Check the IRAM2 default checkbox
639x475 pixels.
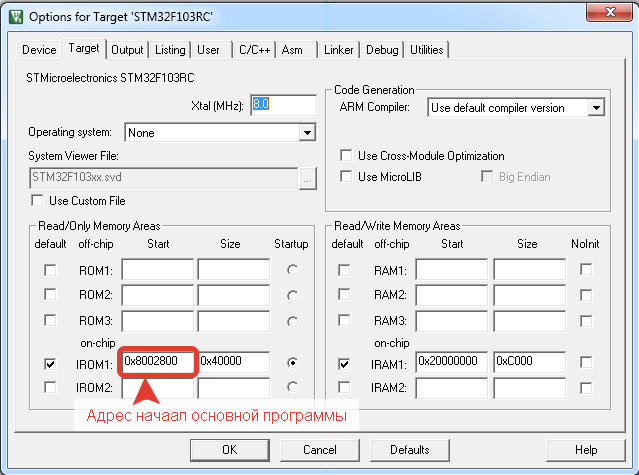[344, 387]
